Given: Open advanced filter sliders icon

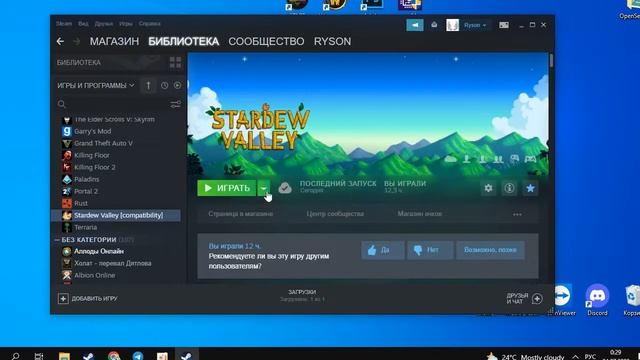Looking at the screenshot, I should point(176,104).
